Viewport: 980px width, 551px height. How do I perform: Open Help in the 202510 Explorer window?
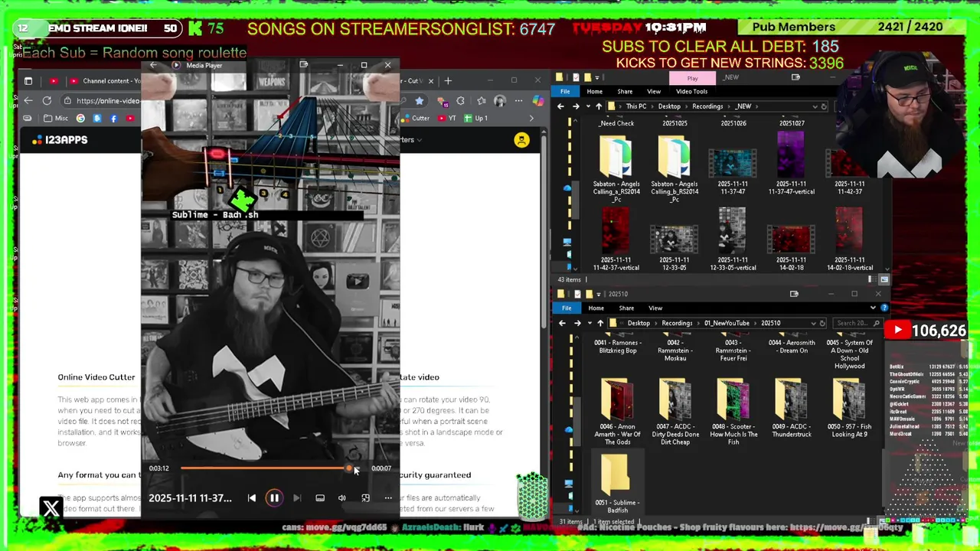(884, 308)
